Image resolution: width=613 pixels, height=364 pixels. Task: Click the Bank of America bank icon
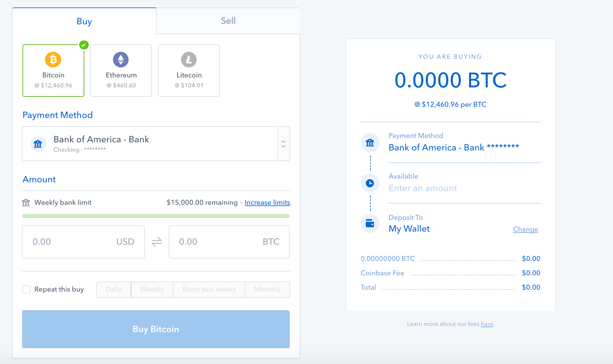(39, 143)
